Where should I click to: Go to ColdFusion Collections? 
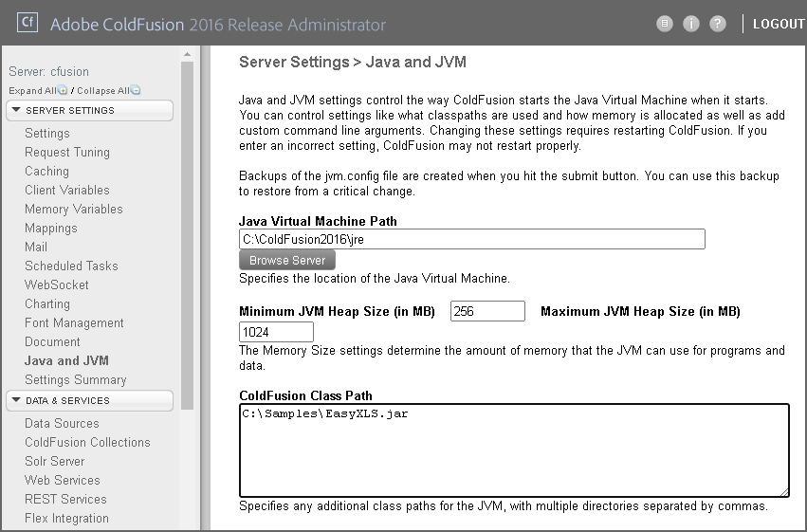pyautogui.click(x=87, y=443)
